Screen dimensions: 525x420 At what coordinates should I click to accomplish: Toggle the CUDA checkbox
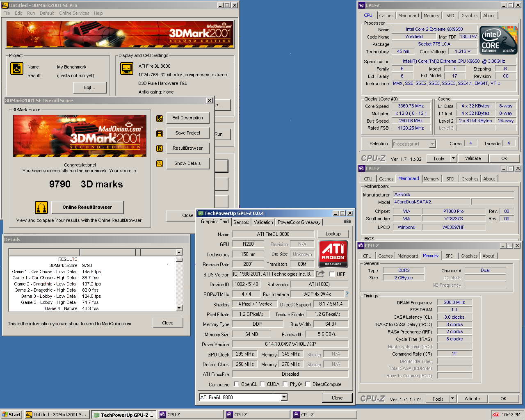tap(262, 384)
